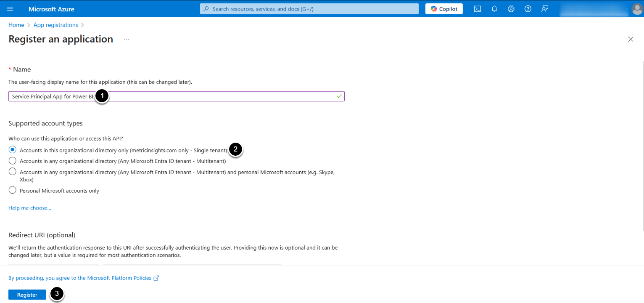Click the application Name input field
The width and height of the screenshot is (644, 303).
tap(210, 96)
